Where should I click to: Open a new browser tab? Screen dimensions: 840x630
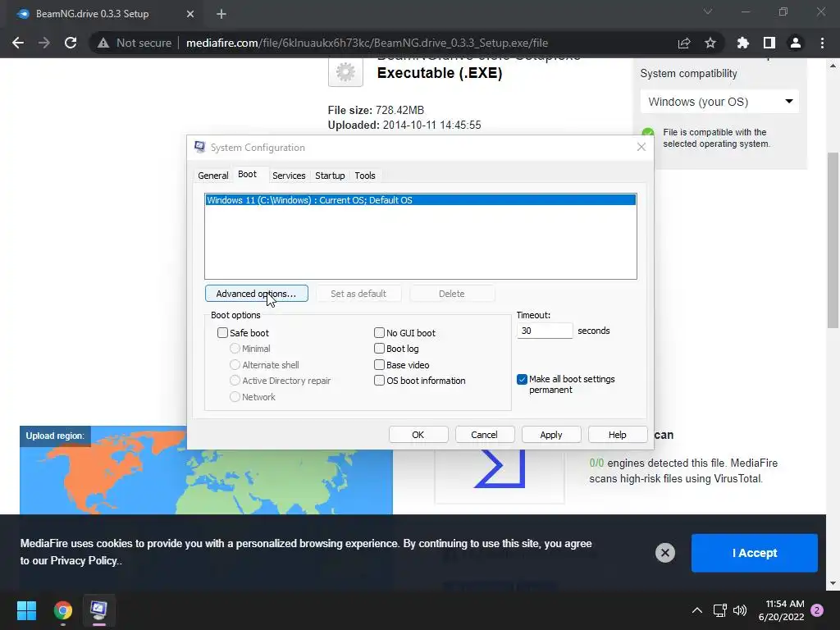221,14
